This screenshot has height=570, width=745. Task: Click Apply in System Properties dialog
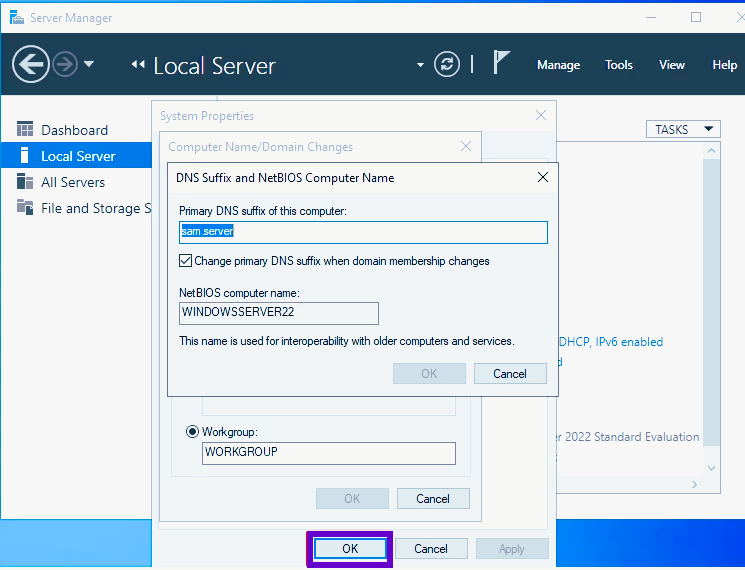tap(512, 549)
